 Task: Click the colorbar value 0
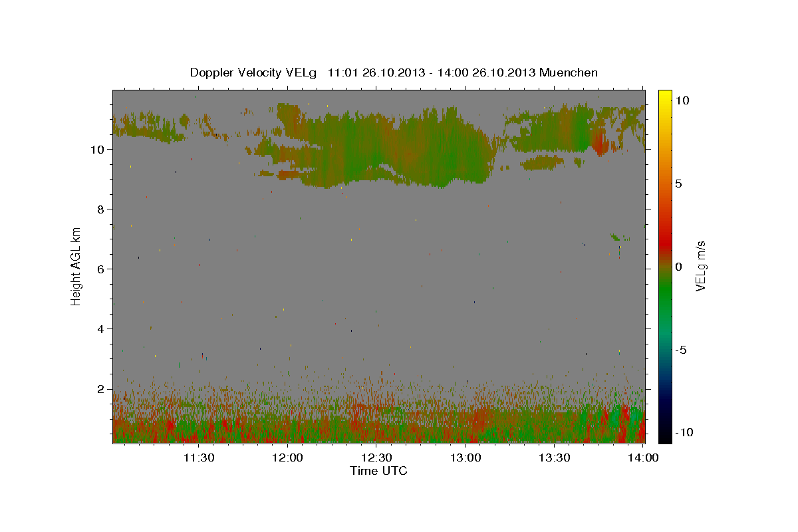click(x=678, y=267)
